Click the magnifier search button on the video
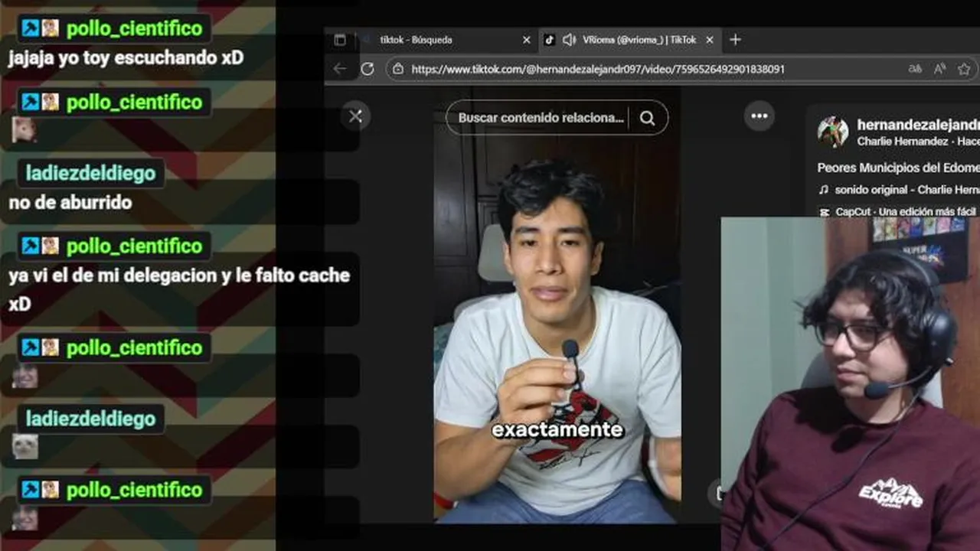The height and width of the screenshot is (551, 980). click(x=648, y=118)
